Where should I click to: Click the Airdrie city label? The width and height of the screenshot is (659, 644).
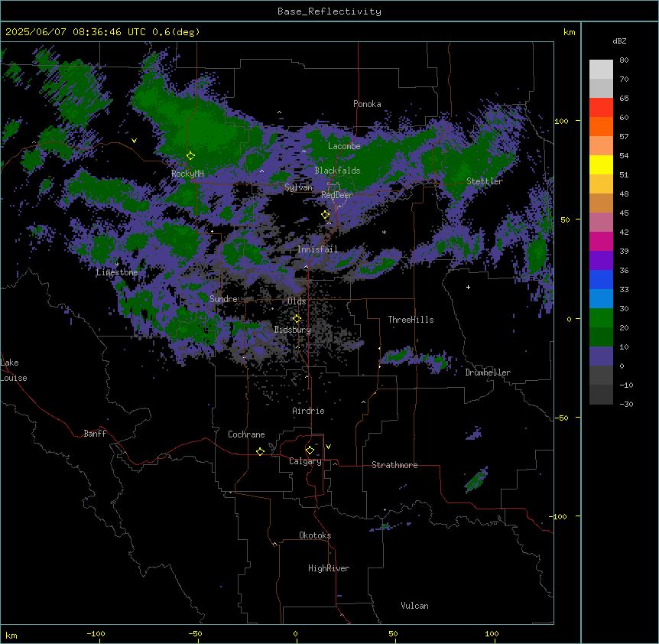coord(308,411)
